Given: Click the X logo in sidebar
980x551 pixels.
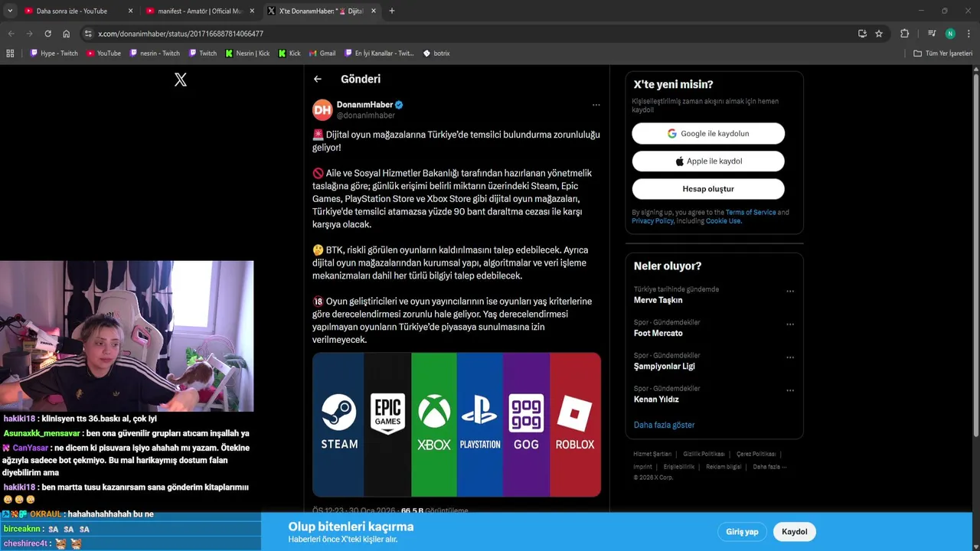Looking at the screenshot, I should coord(181,80).
